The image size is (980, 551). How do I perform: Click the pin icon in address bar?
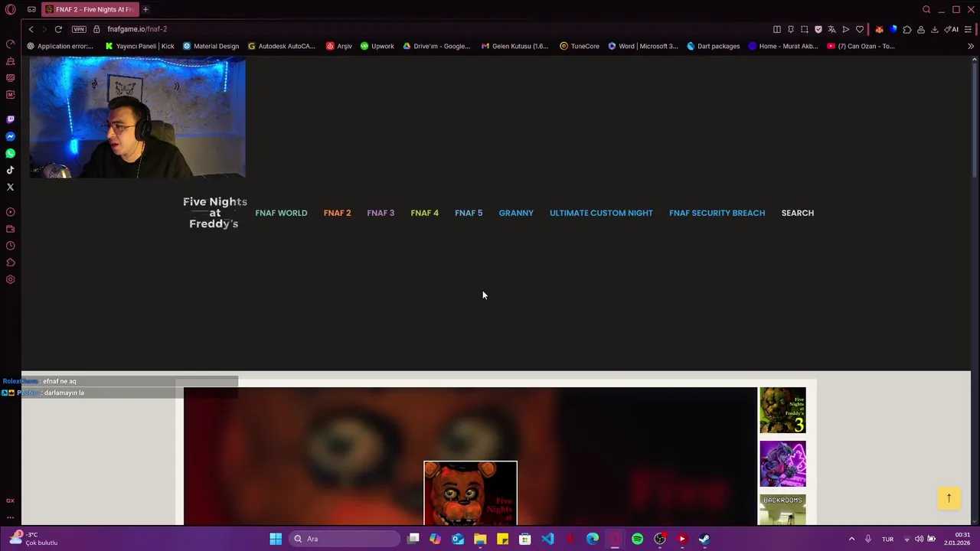[x=791, y=29]
